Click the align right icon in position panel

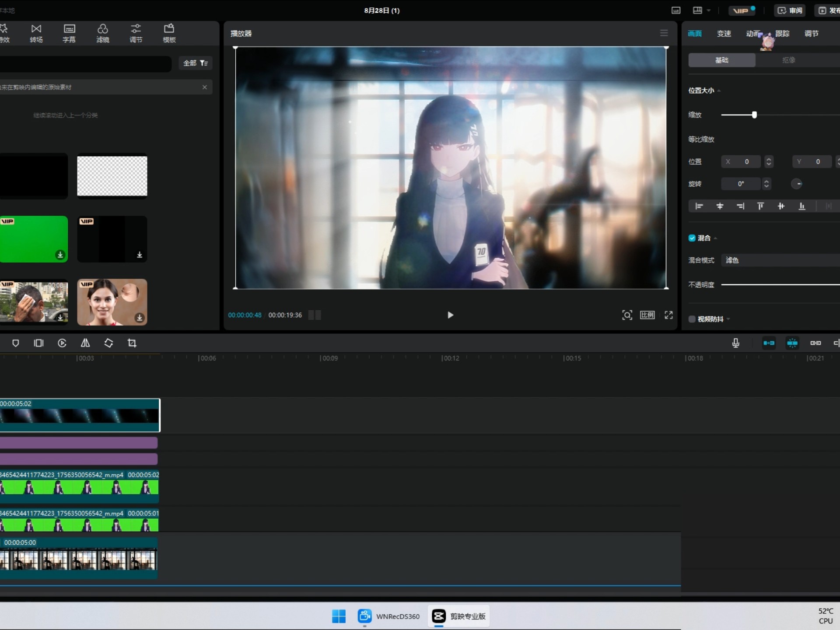click(740, 206)
